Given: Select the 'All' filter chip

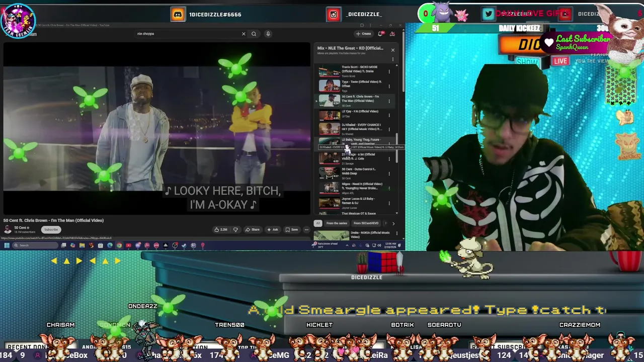Looking at the screenshot, I should pyautogui.click(x=318, y=223).
